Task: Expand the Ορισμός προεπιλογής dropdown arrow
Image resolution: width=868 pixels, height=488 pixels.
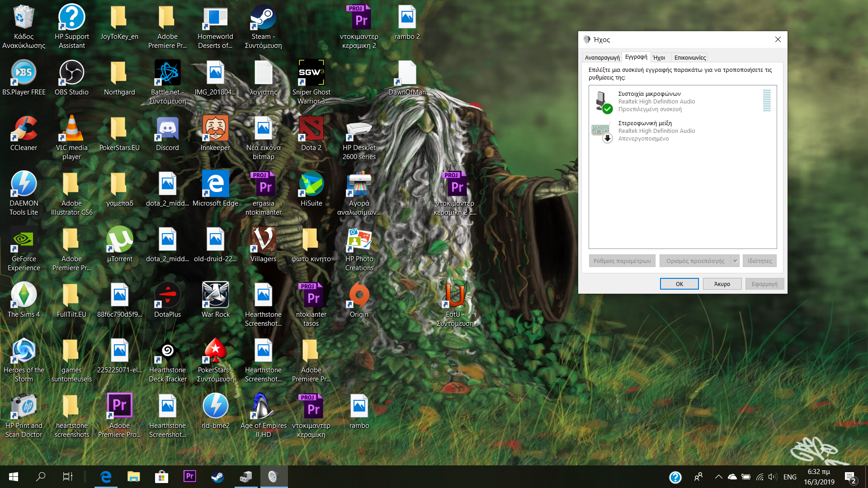Action: point(735,261)
